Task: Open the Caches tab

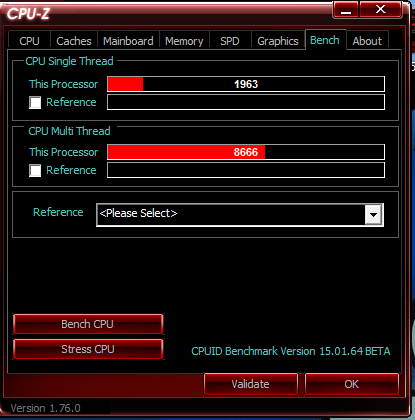Action: [x=74, y=41]
